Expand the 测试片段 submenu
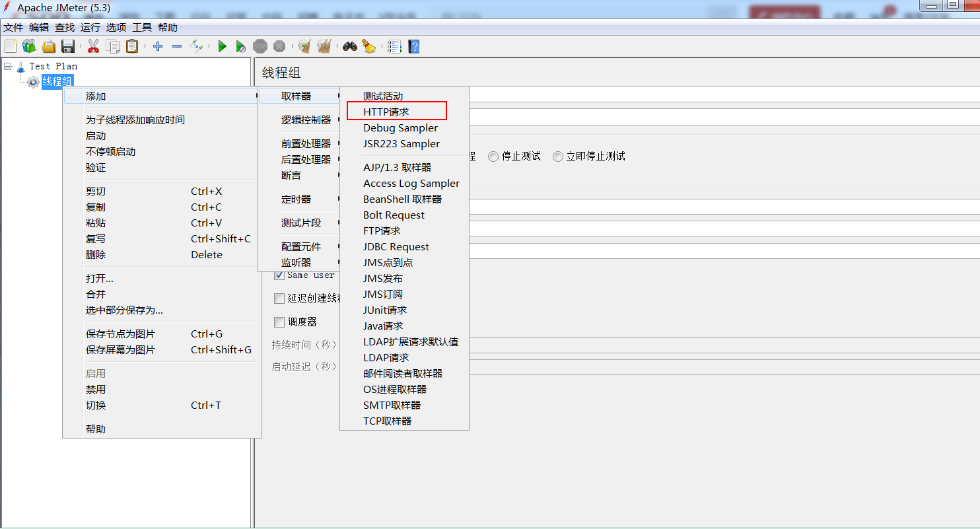The height and width of the screenshot is (529, 980). coord(299,223)
